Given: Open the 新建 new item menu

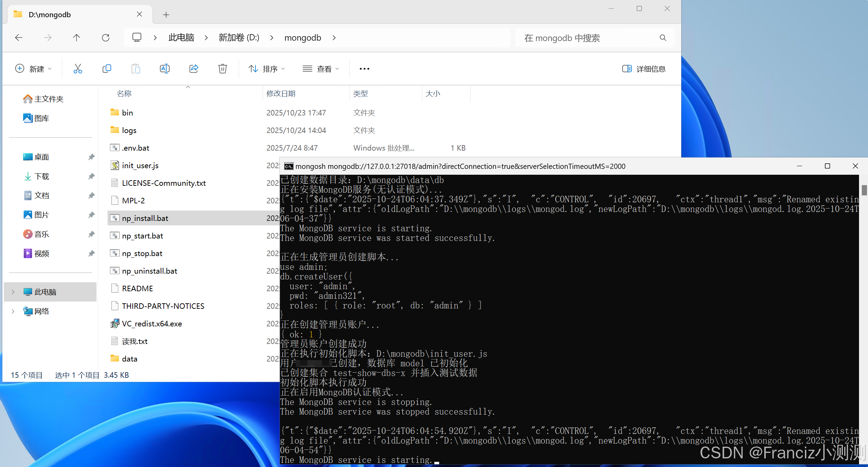Looking at the screenshot, I should pyautogui.click(x=33, y=69).
